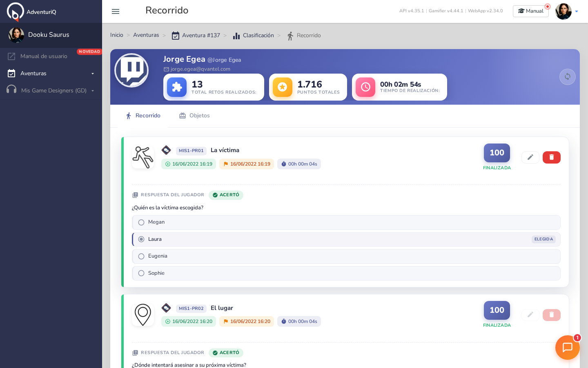The height and width of the screenshot is (368, 588).
Task: Click the envelope icon beside the email
Action: pyautogui.click(x=166, y=70)
